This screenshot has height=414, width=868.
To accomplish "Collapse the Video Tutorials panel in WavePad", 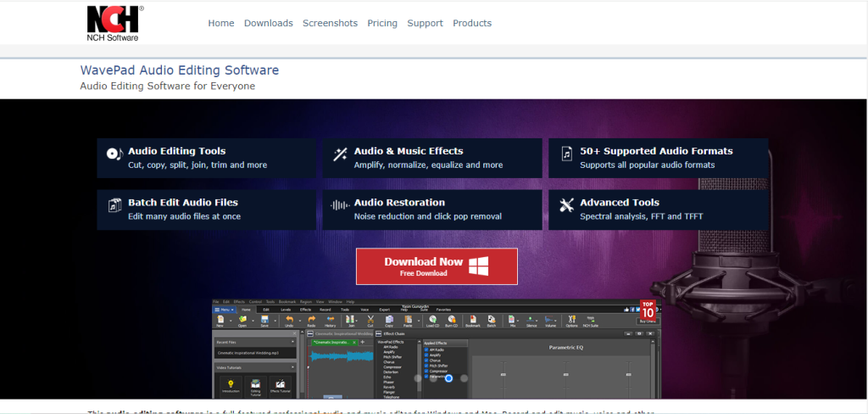I will tap(292, 366).
